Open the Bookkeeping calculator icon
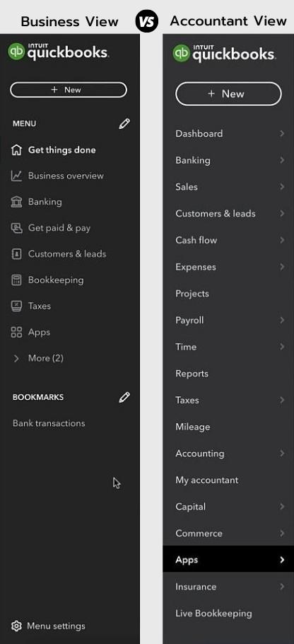The width and height of the screenshot is (294, 644). [16, 280]
